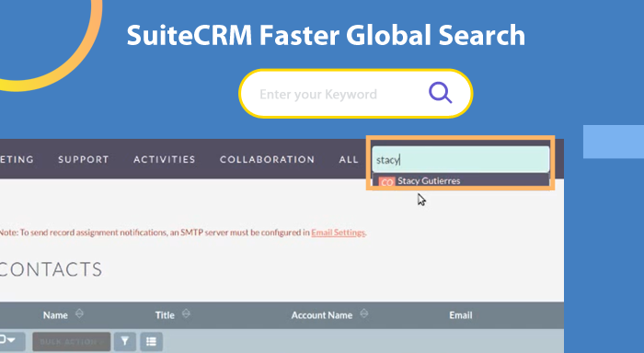This screenshot has height=353, width=644.
Task: Open the Bulk Action dropdown button
Action: 72,341
